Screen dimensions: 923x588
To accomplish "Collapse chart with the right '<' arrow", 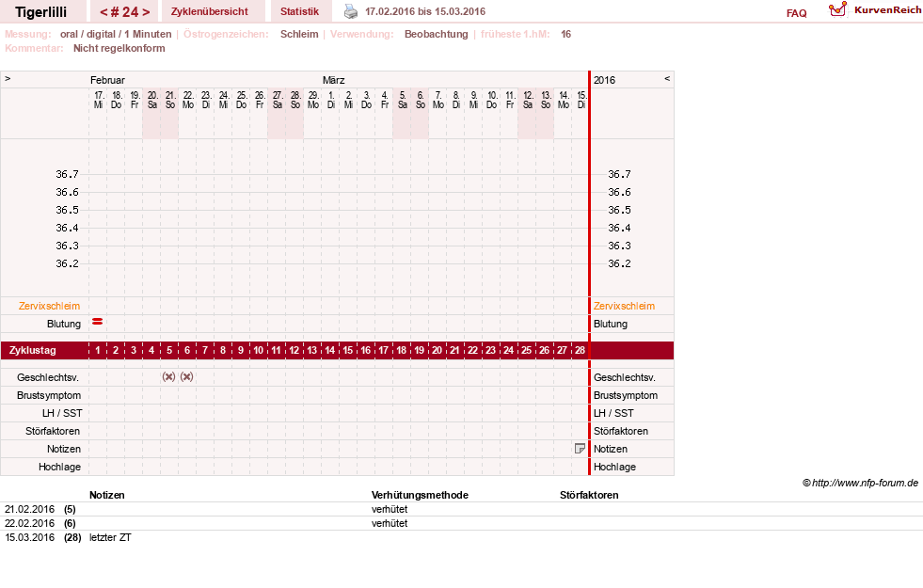I will click(667, 78).
